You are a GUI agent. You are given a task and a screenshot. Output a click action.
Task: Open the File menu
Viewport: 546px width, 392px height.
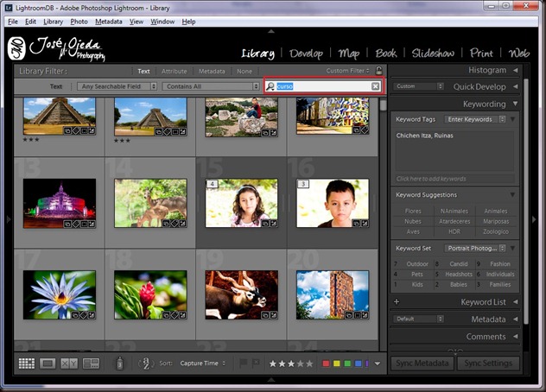tap(13, 22)
